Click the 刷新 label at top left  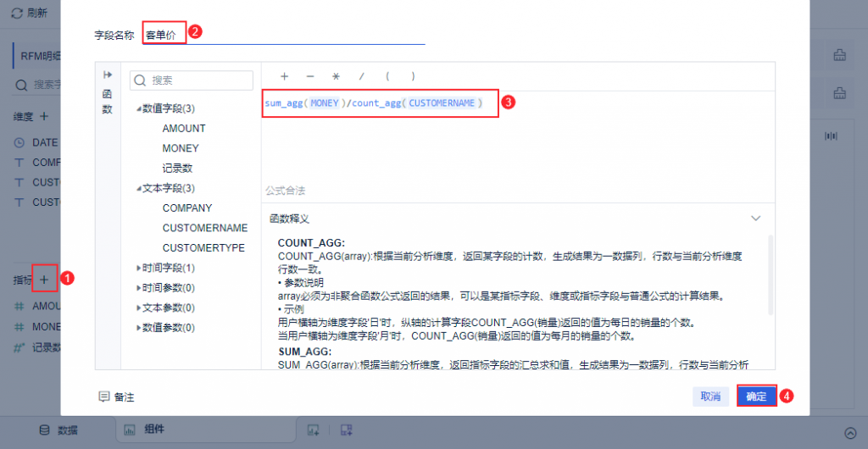coord(37,14)
